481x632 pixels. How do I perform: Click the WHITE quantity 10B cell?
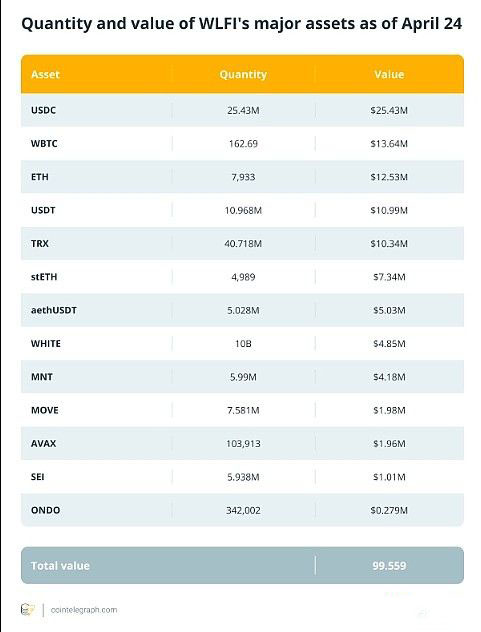point(243,344)
